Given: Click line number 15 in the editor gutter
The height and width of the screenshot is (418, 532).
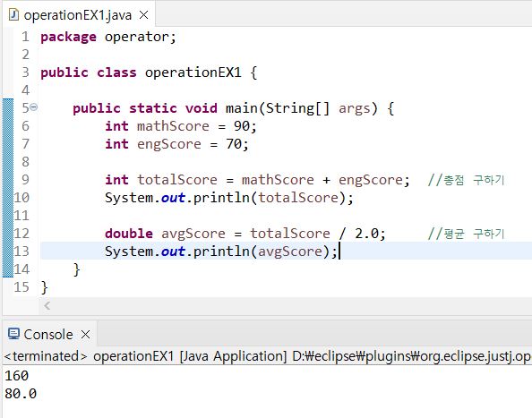Looking at the screenshot, I should point(21,287).
